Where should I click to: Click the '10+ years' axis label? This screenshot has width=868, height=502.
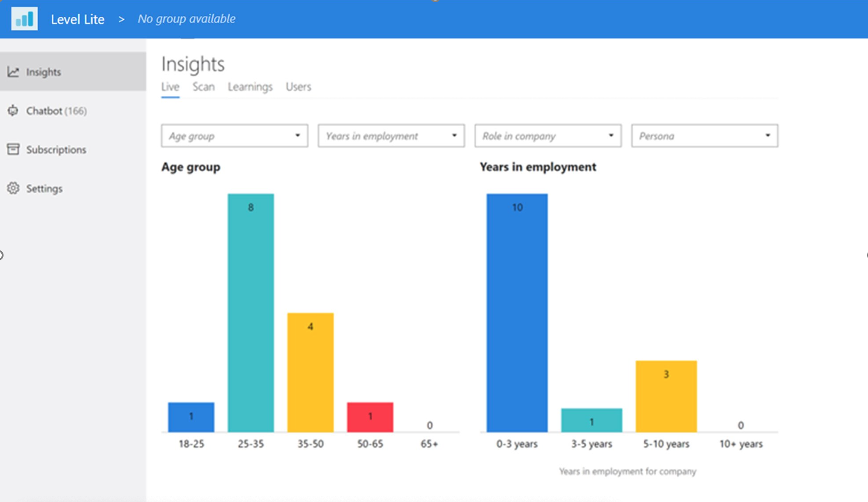click(741, 444)
